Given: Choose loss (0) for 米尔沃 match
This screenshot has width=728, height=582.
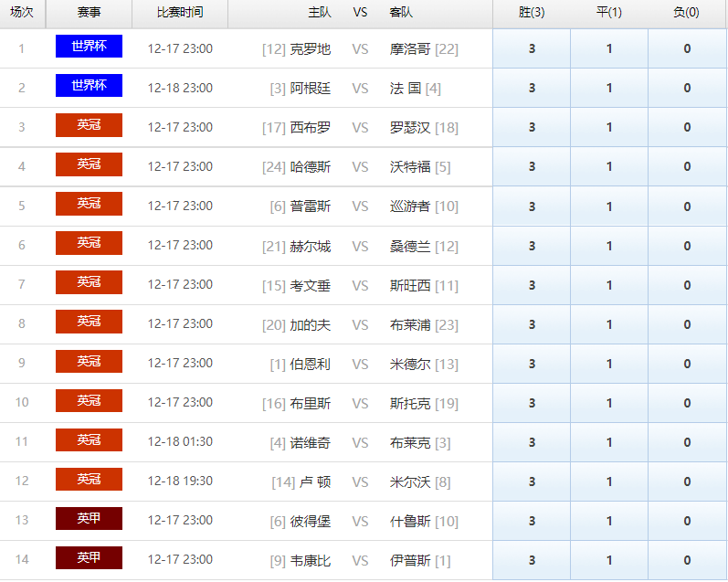Looking at the screenshot, I should (687, 481).
